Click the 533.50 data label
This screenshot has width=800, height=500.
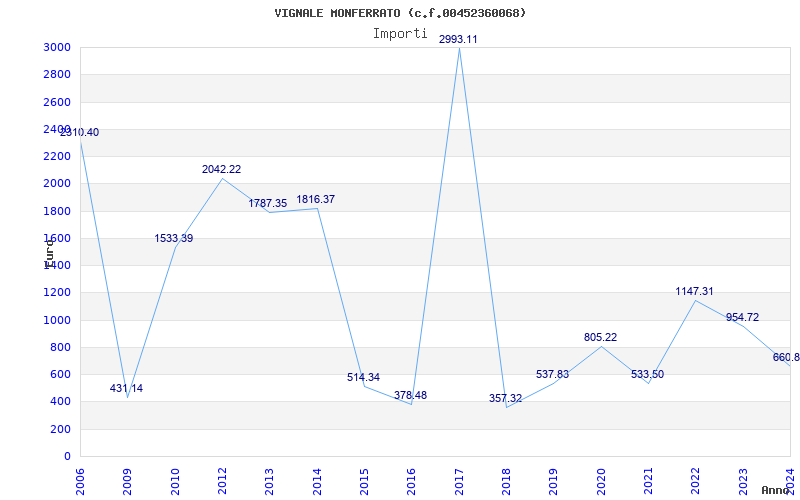(647, 374)
